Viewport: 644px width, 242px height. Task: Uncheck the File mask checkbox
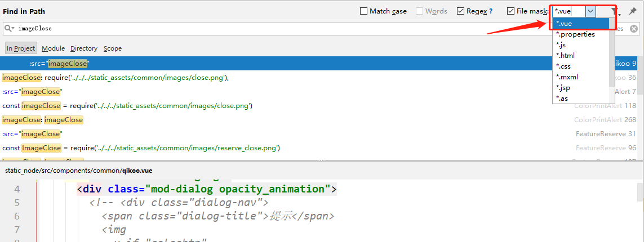click(x=510, y=11)
